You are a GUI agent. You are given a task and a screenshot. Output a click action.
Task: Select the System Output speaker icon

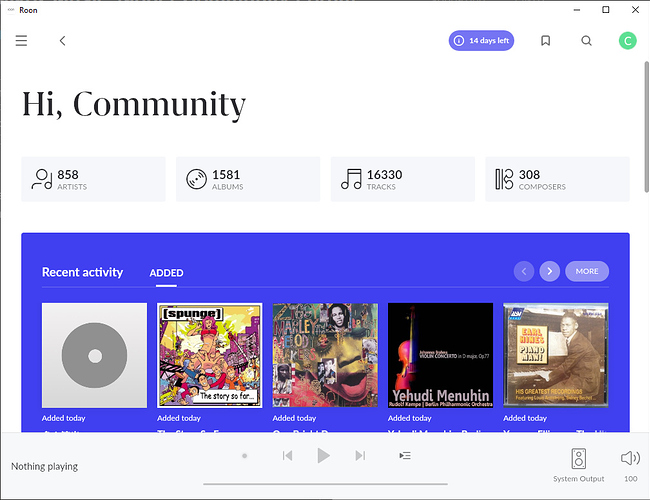(578, 459)
